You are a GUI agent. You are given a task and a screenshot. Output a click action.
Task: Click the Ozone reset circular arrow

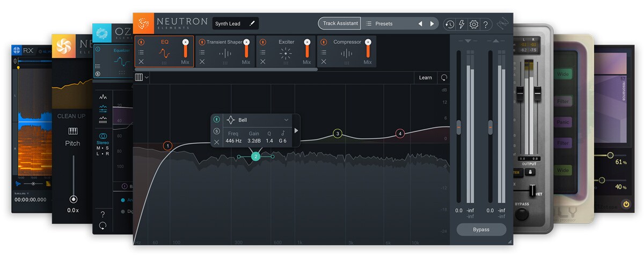pyautogui.click(x=103, y=226)
